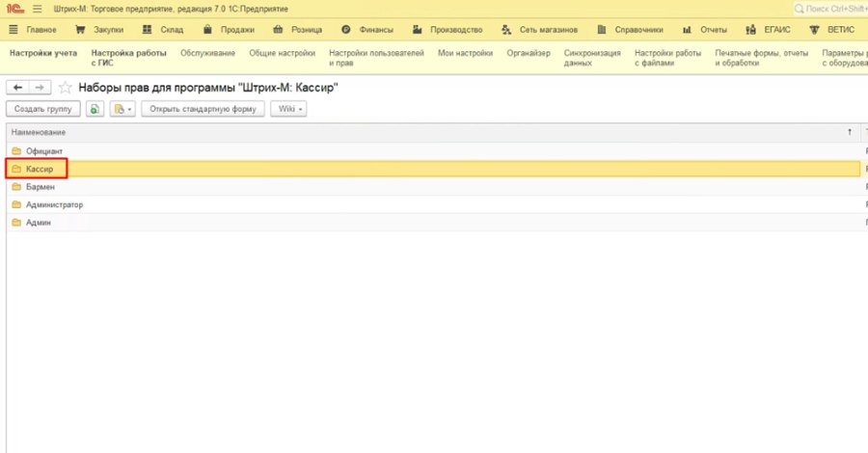Open the Финансы section
Viewport: 868px width, 453px height.
(x=376, y=29)
